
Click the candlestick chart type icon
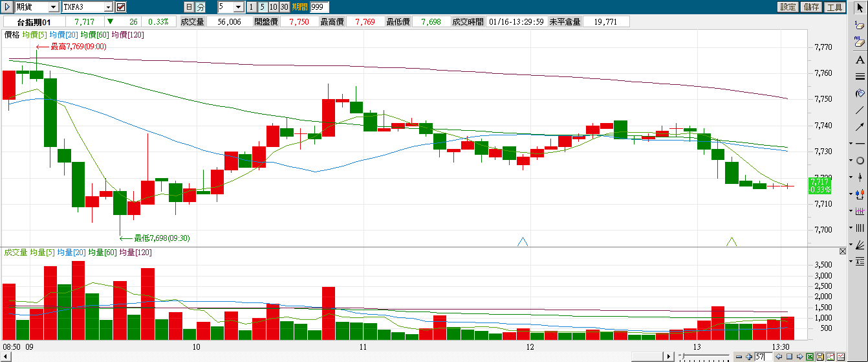pos(860,193)
